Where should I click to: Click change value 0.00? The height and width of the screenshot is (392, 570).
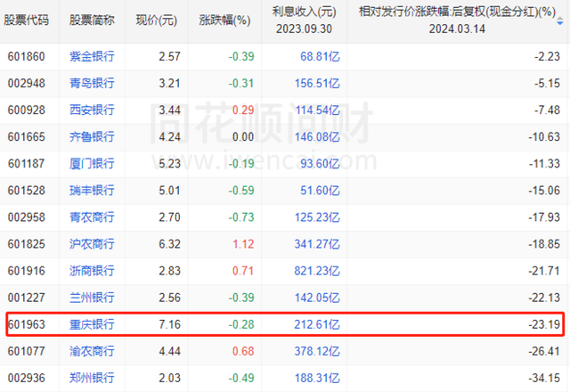(x=243, y=136)
